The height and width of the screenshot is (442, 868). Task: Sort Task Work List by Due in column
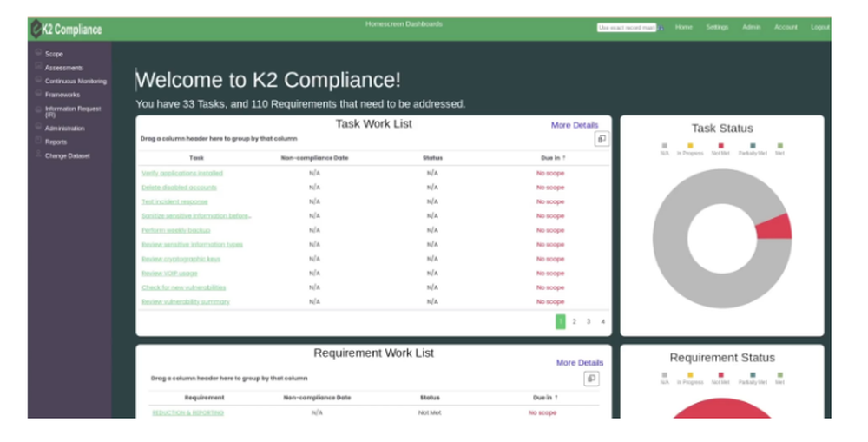553,158
